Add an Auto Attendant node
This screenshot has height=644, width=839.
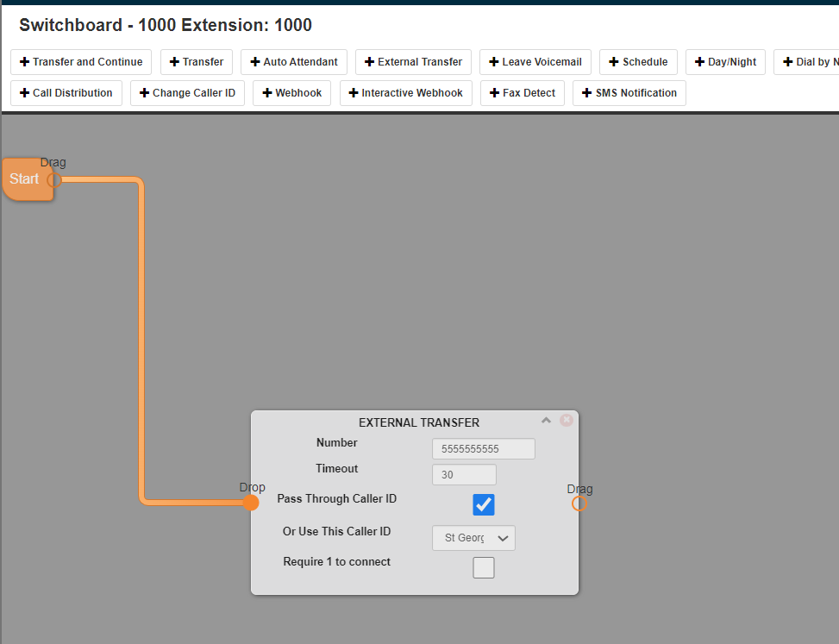[x=293, y=62]
